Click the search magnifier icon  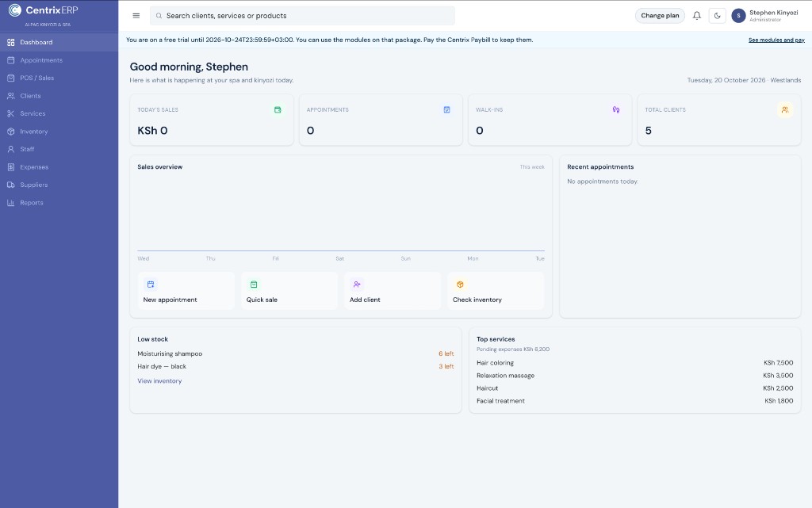159,16
